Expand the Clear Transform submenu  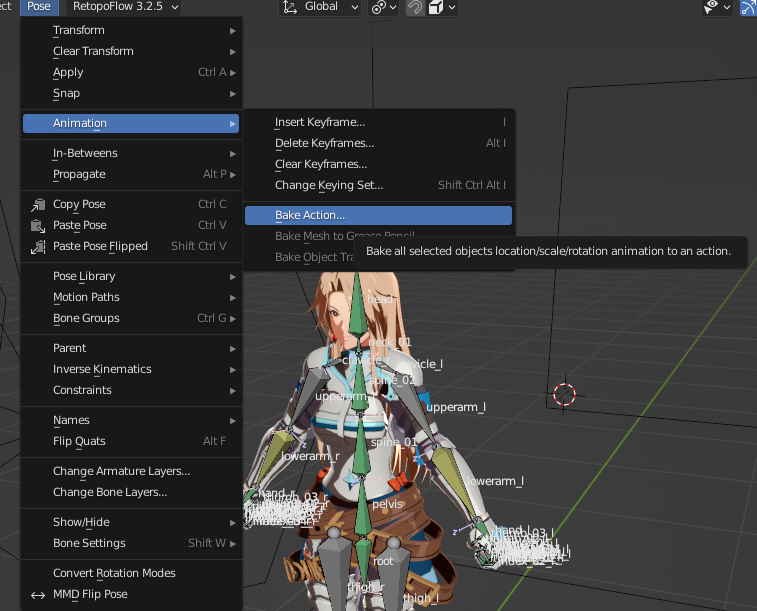131,51
